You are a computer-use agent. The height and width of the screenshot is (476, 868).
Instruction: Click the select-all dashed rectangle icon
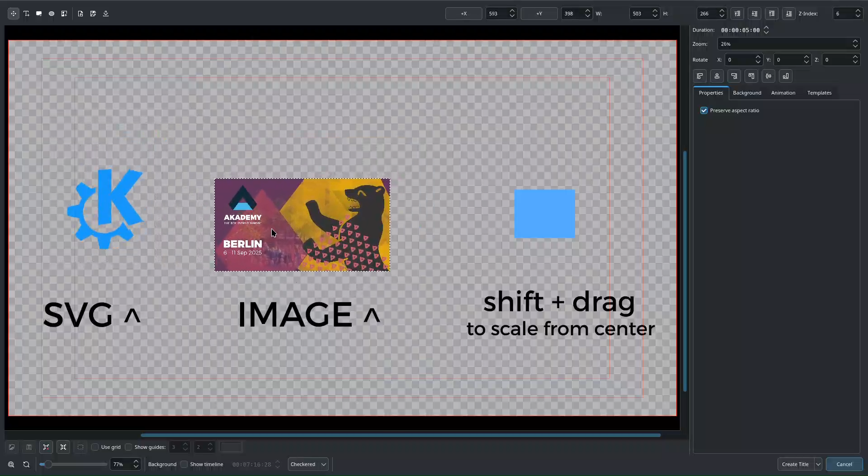(80, 447)
